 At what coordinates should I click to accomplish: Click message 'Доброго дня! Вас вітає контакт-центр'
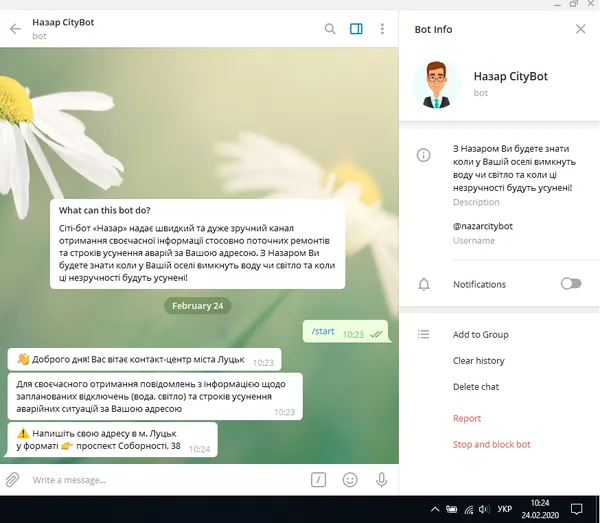(x=144, y=359)
